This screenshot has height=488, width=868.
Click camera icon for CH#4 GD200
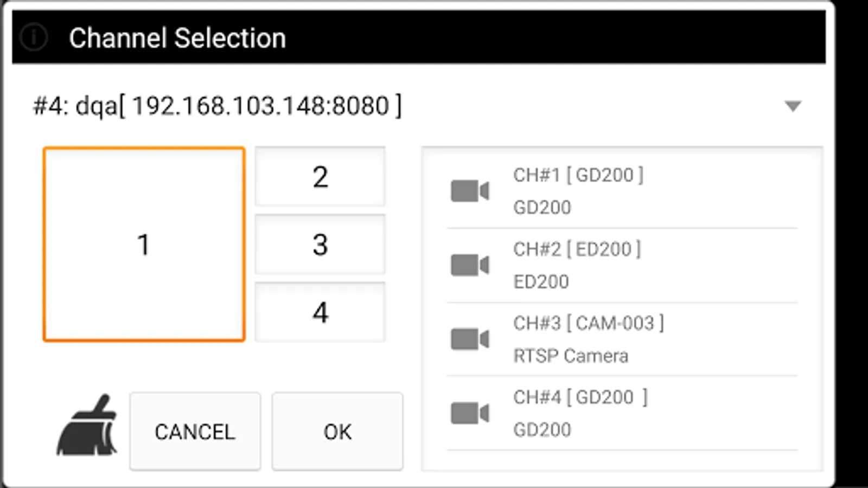[x=470, y=413]
